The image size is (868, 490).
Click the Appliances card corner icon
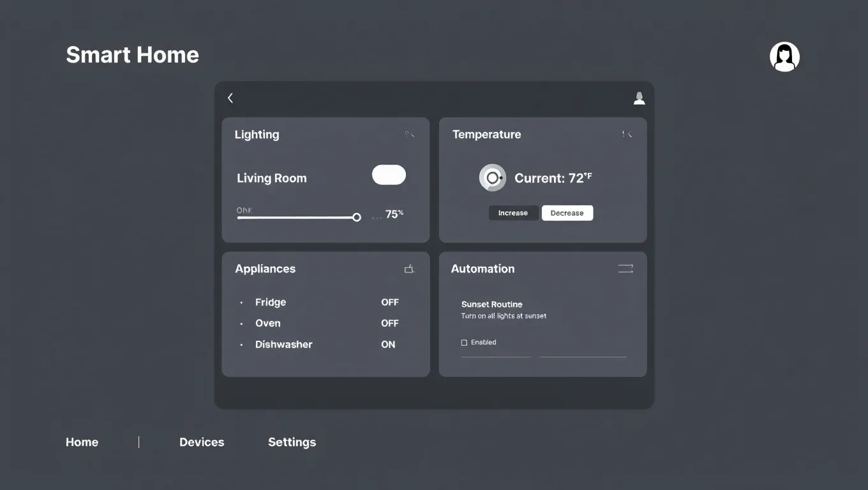tap(410, 269)
